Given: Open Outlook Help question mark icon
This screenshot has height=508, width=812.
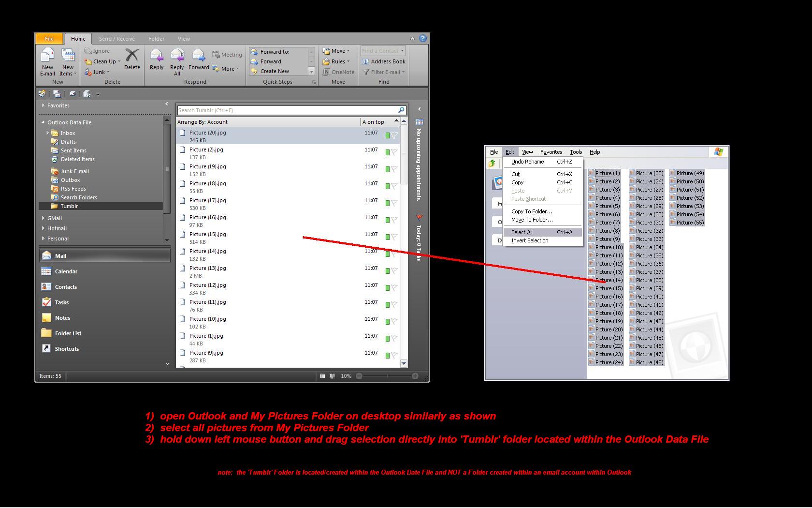Looking at the screenshot, I should coord(423,38).
